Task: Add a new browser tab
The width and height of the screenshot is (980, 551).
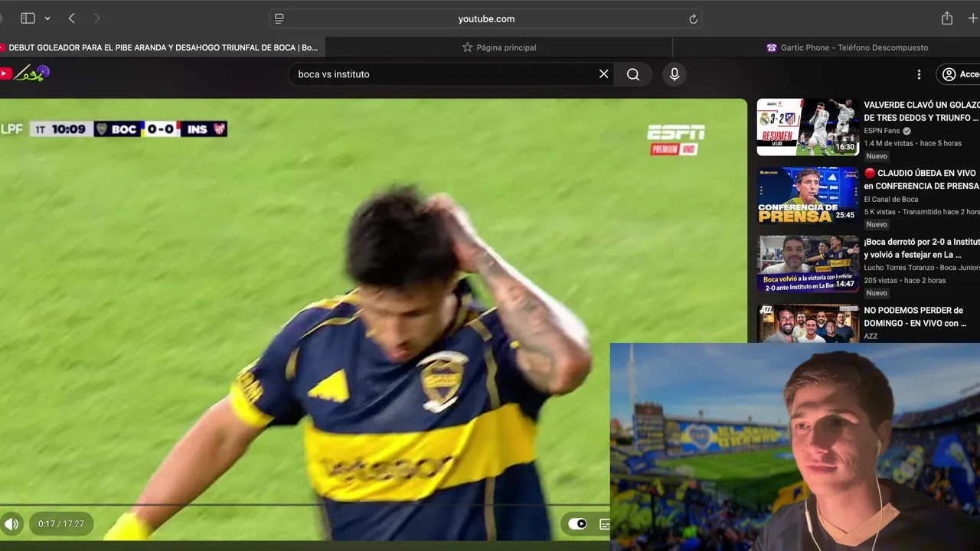Action: [x=972, y=18]
